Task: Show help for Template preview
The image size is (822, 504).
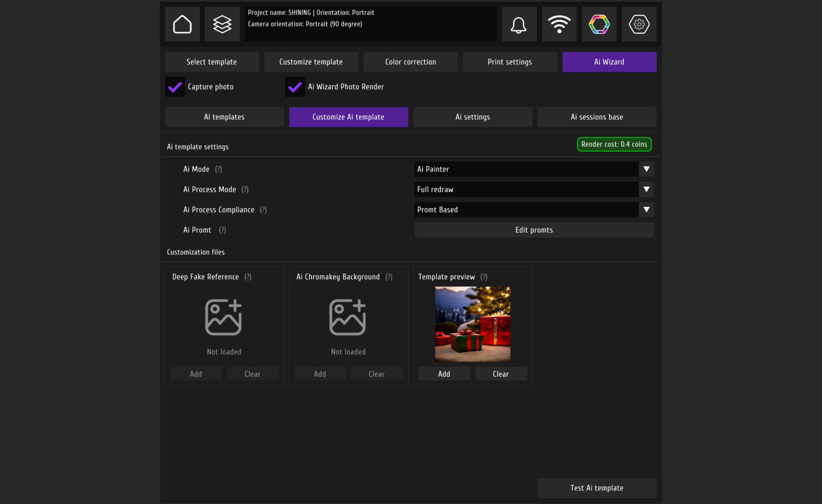Action: click(x=484, y=277)
